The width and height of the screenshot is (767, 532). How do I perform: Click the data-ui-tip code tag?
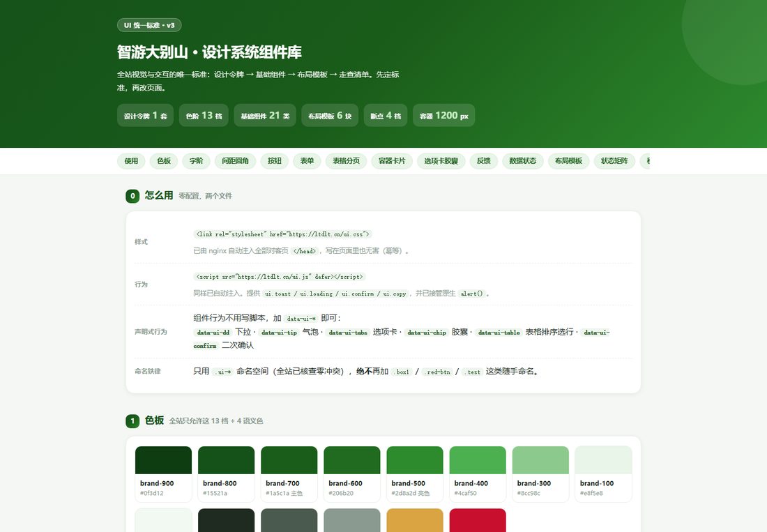coord(280,333)
